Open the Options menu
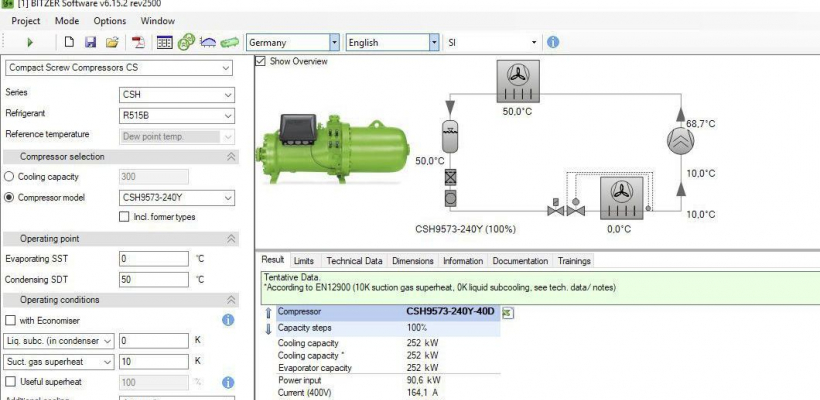 pos(110,21)
